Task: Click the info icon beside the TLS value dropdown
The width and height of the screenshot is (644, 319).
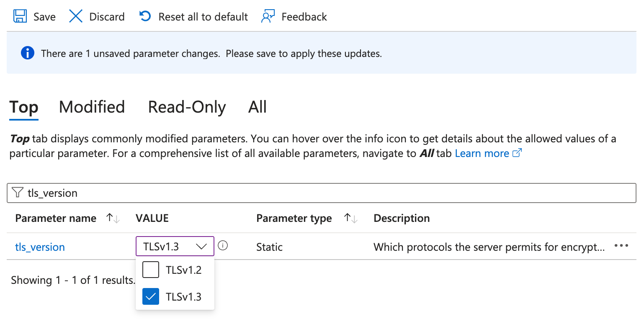Action: coord(223,246)
